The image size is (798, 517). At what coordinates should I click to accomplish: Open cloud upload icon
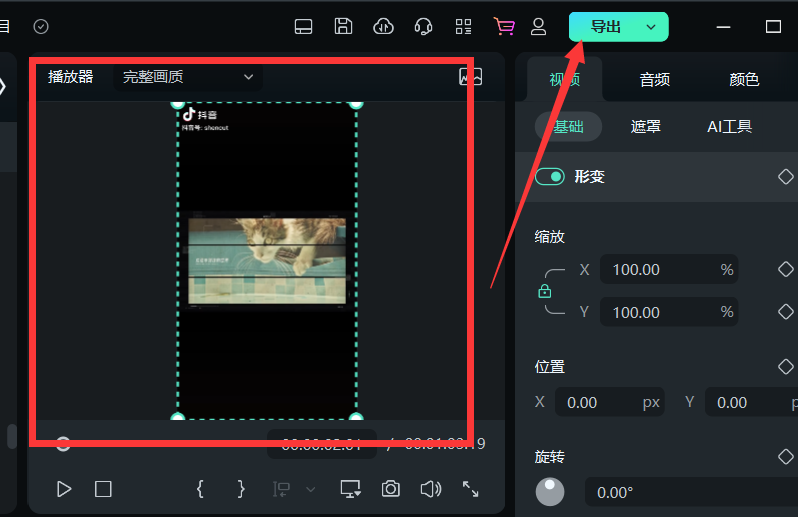pyautogui.click(x=383, y=26)
